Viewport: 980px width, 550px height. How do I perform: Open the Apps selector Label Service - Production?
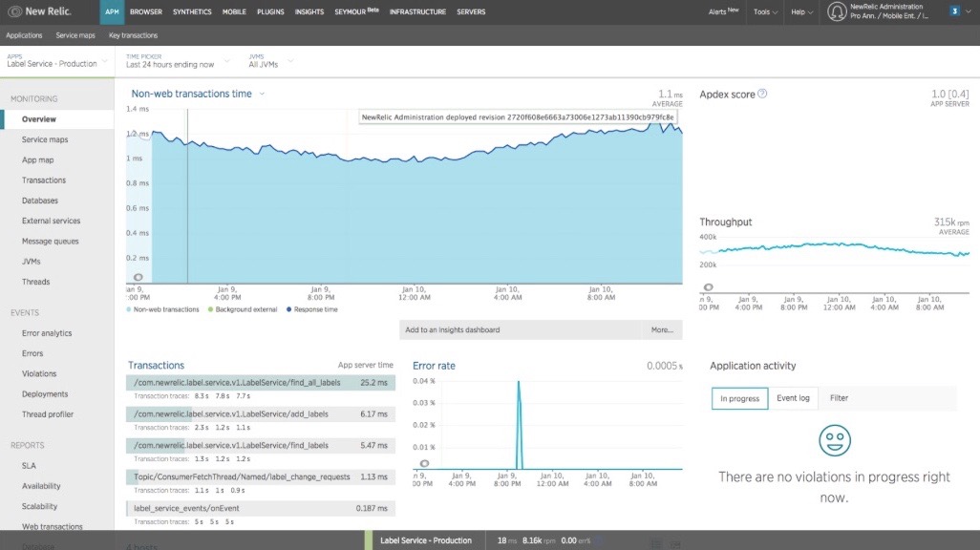(x=57, y=60)
